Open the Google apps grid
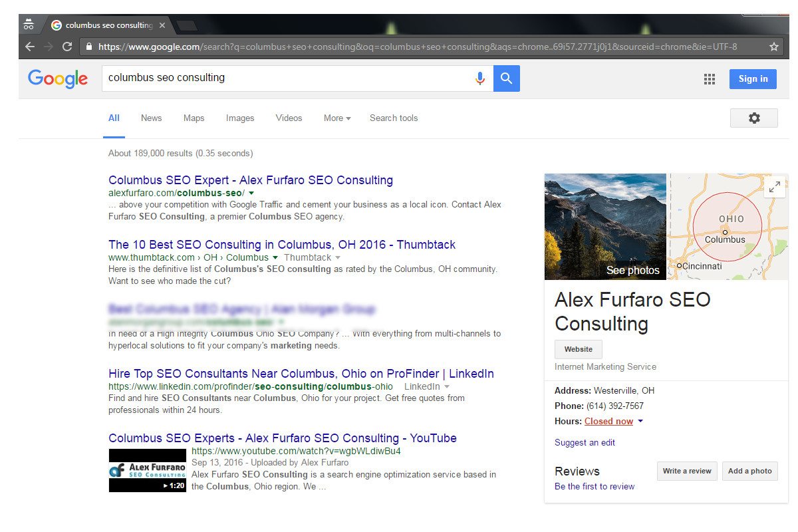The width and height of the screenshot is (798, 532). click(710, 79)
